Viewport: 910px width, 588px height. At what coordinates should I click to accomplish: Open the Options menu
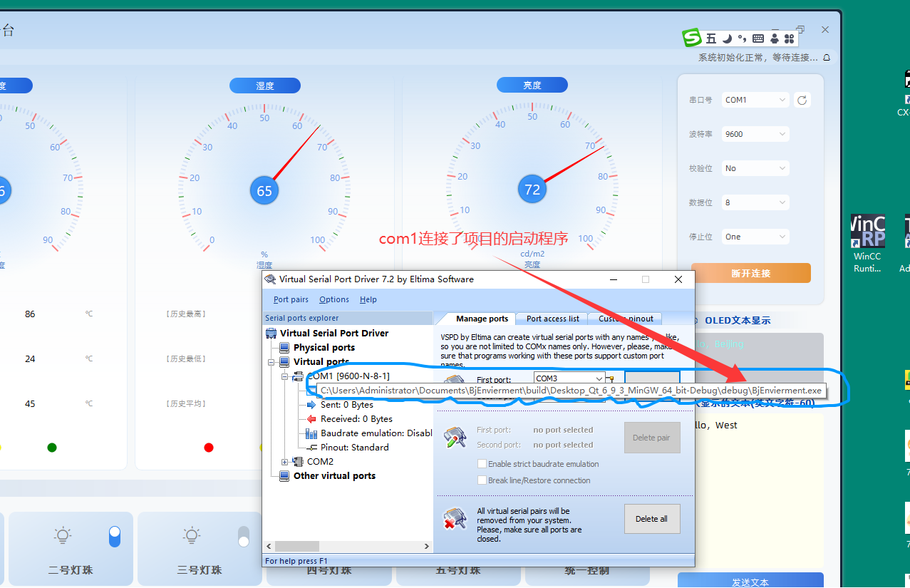[x=334, y=299]
